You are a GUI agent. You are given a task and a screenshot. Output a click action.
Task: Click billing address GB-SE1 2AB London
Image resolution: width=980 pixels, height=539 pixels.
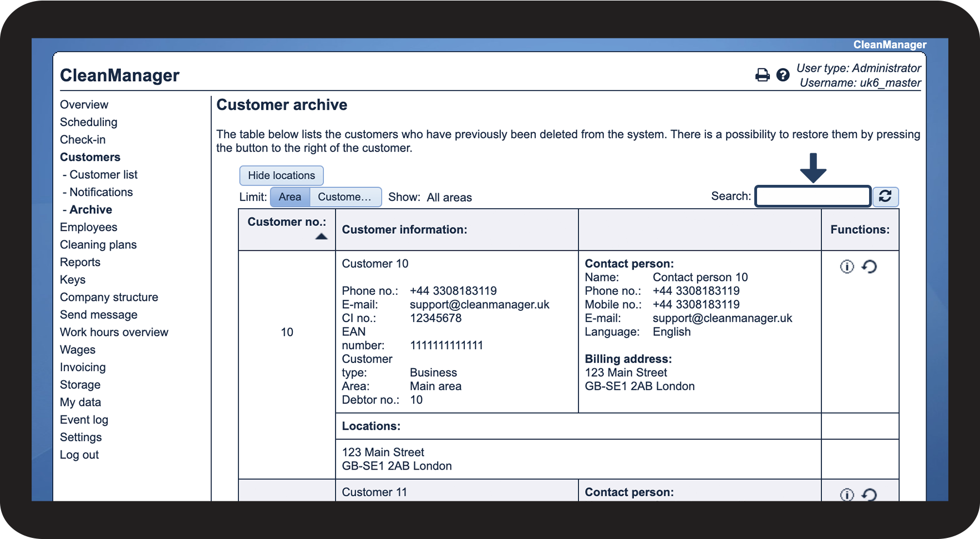click(640, 386)
